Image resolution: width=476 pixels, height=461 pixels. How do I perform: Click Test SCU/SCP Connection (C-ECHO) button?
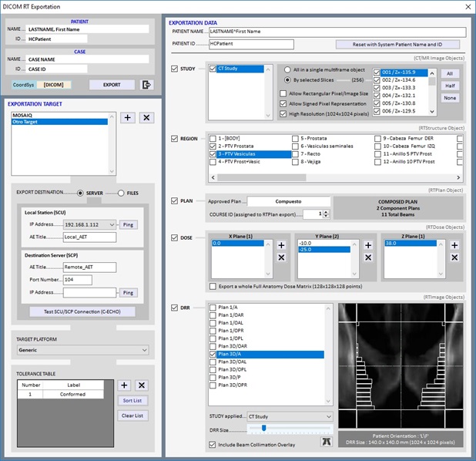[82, 311]
